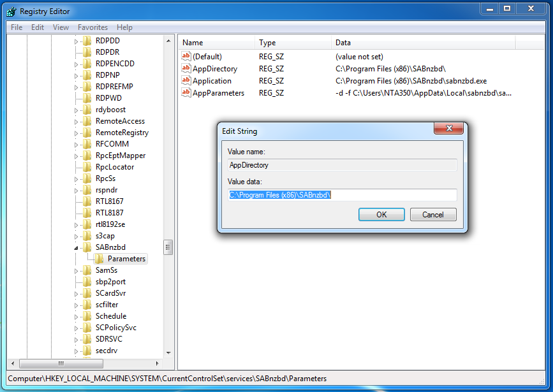Click the tree scroll up arrow

168,41
